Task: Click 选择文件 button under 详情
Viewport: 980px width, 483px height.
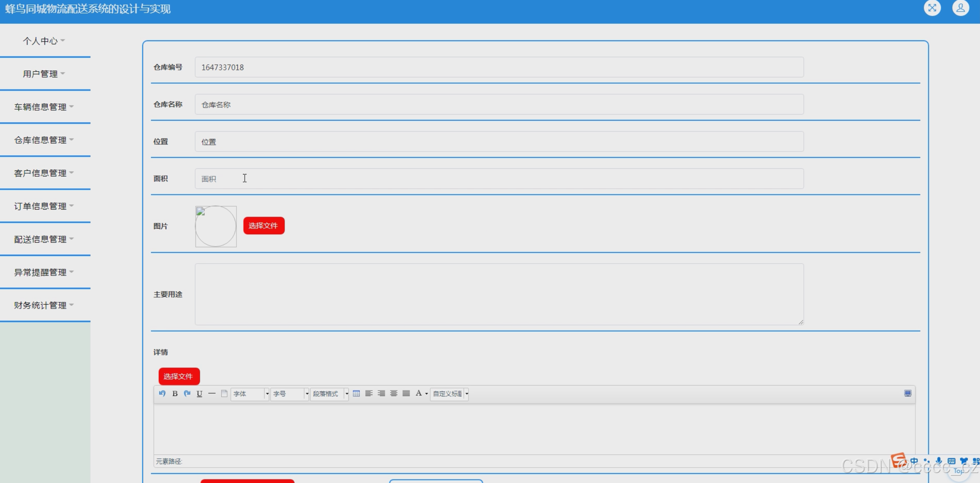Action: coord(179,376)
